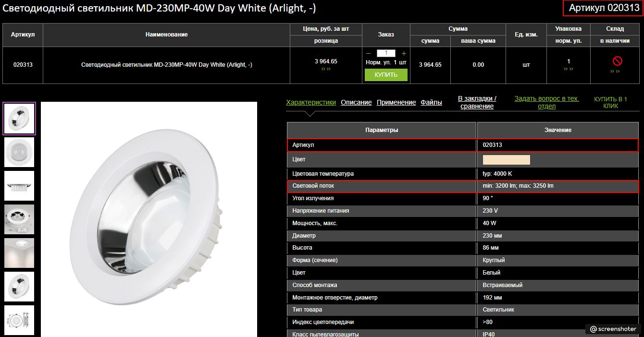Image resolution: width=644 pixels, height=337 pixels.
Task: Add product via В закладки / сравнение link
Action: tap(477, 102)
